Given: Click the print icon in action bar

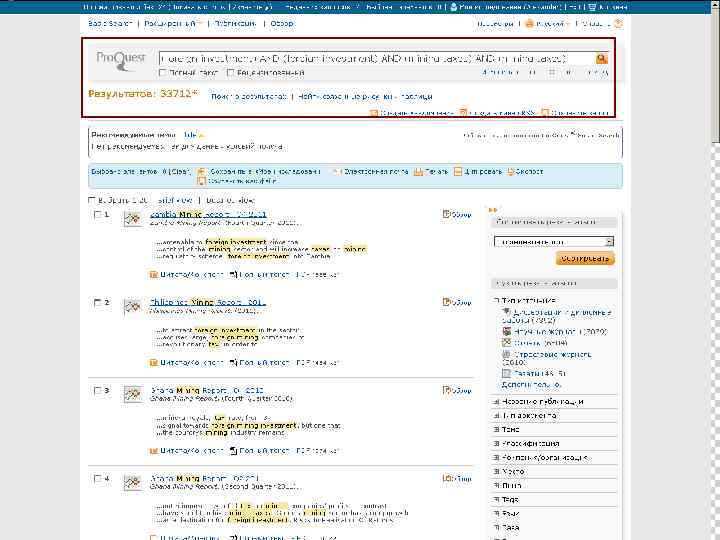Looking at the screenshot, I should point(418,172).
